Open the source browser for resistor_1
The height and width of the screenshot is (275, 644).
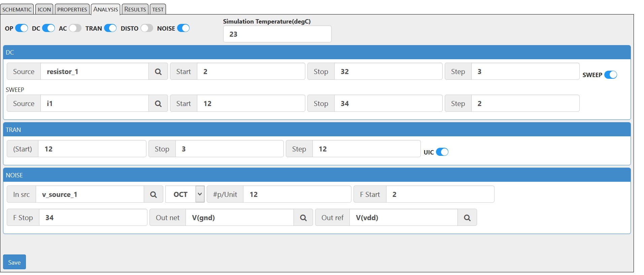[158, 71]
